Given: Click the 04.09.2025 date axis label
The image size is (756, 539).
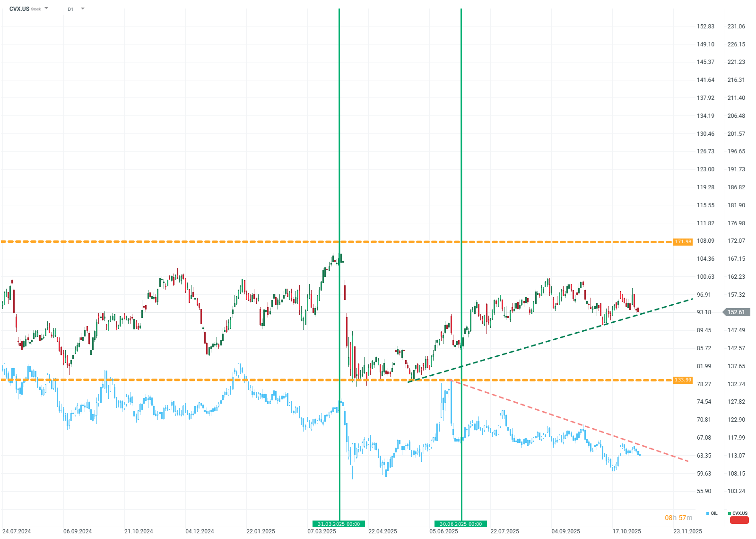Looking at the screenshot, I should (x=565, y=531).
